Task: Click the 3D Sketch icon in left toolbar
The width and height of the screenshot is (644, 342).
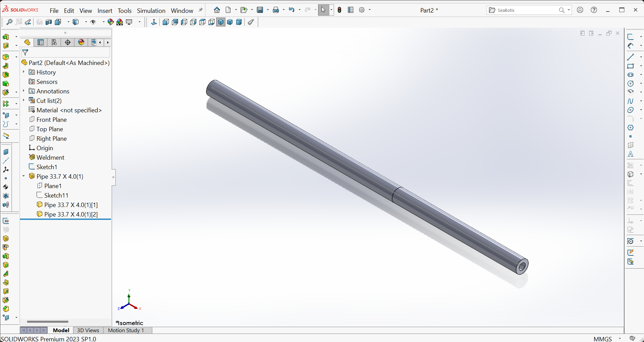Action: point(6,221)
